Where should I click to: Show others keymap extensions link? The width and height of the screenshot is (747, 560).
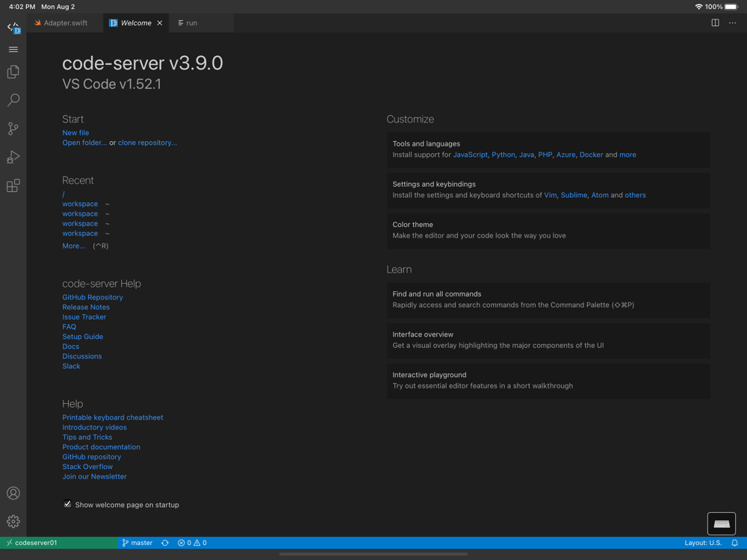[635, 195]
